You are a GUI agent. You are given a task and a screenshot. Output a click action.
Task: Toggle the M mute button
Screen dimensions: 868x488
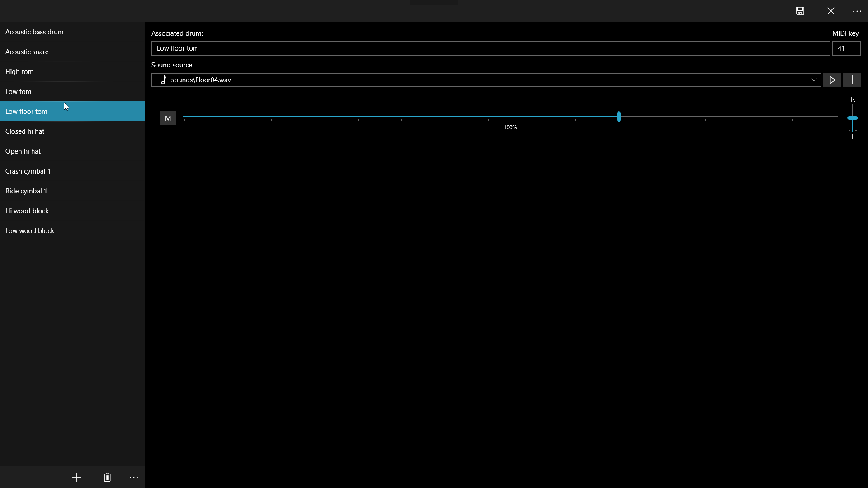click(168, 118)
